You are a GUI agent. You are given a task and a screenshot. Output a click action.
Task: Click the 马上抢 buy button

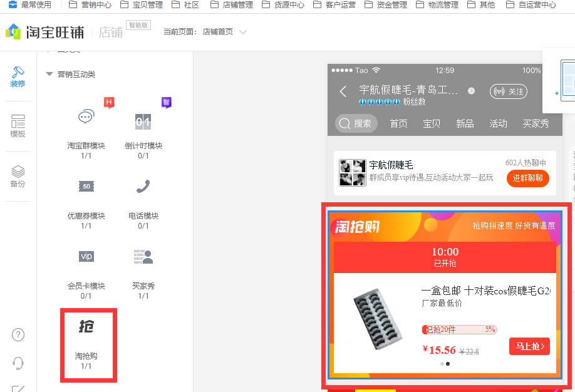click(529, 346)
